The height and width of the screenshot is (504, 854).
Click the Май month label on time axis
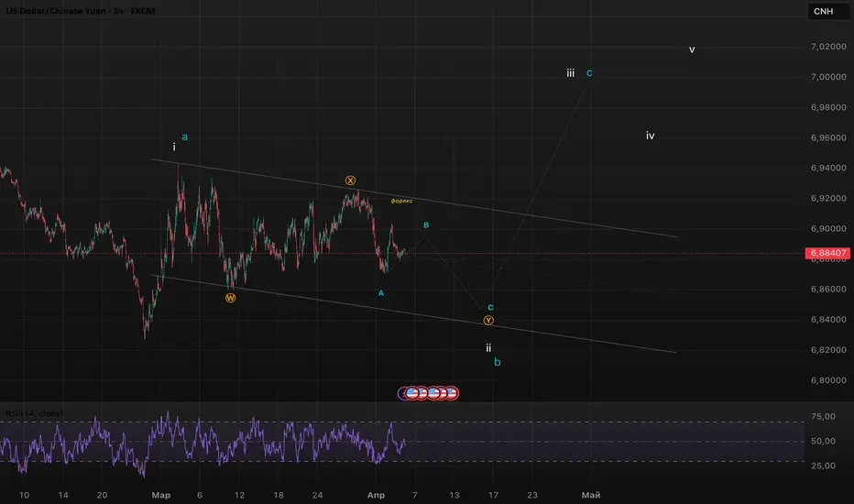tap(591, 495)
